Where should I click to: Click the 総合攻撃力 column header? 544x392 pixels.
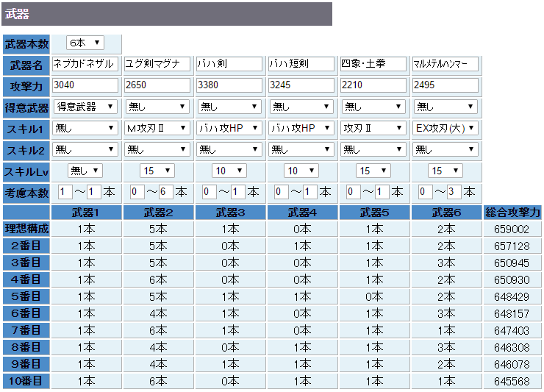tap(512, 212)
